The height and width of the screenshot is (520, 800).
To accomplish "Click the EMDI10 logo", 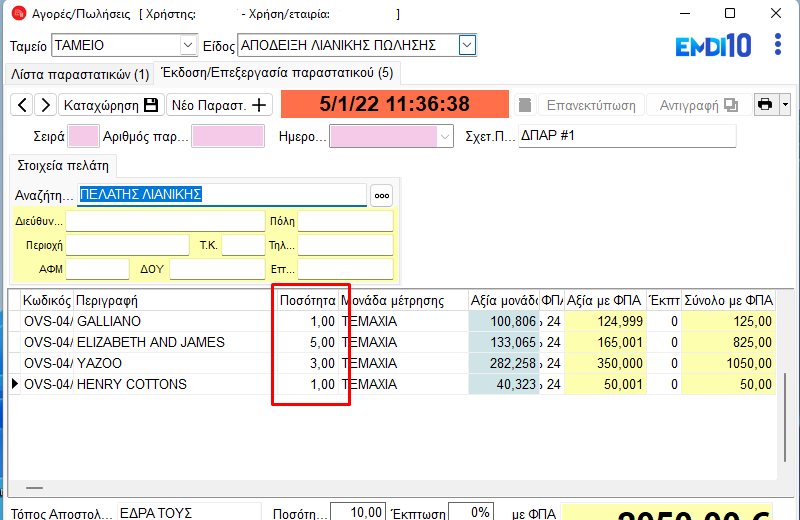I will click(713, 45).
